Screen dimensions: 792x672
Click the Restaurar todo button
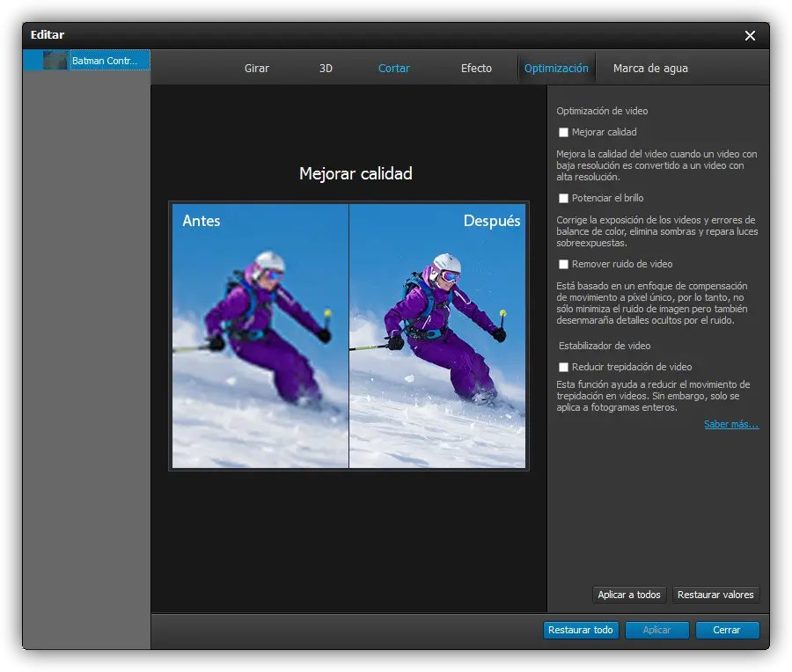pos(581,630)
